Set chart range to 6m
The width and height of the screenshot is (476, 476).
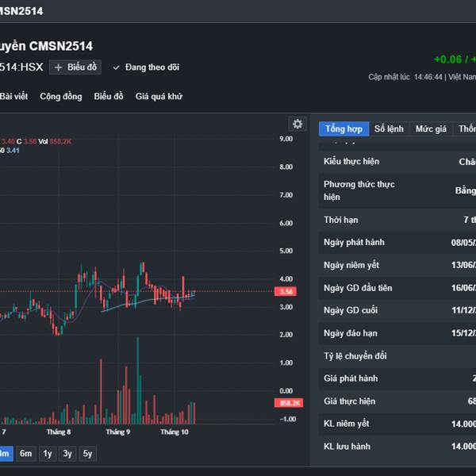26,453
